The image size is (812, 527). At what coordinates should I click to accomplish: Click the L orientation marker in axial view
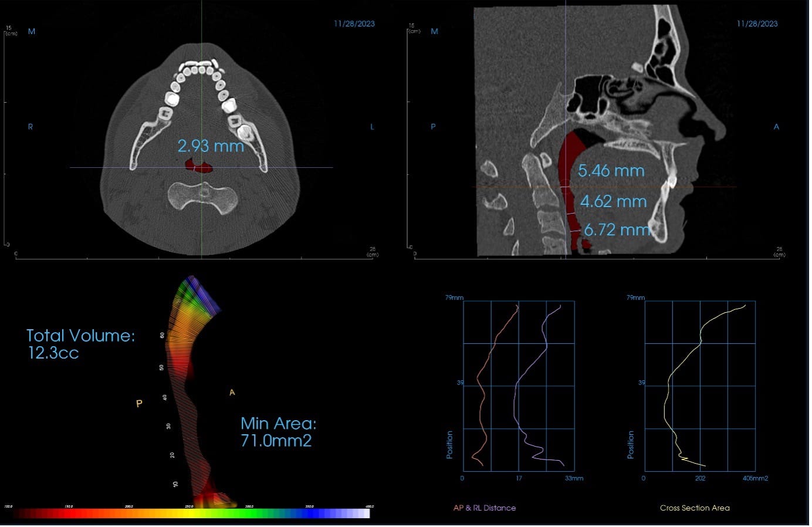coord(372,127)
